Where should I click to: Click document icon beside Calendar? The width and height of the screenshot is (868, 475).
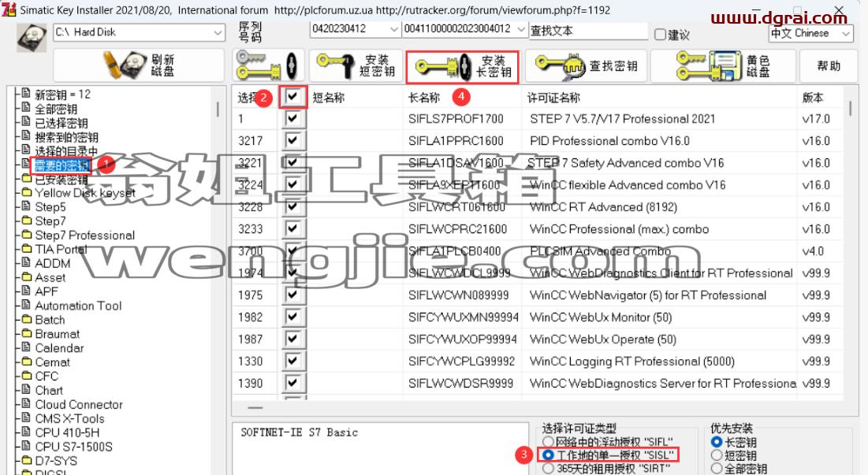coord(26,347)
